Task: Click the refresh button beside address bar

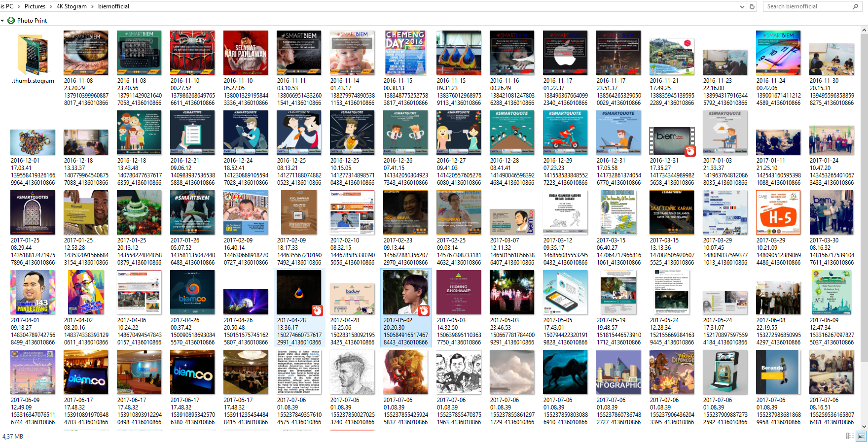Action: tap(752, 6)
